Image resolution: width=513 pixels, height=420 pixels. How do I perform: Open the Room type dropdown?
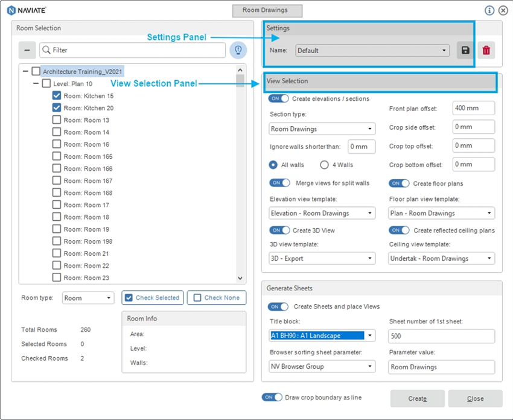click(x=88, y=298)
